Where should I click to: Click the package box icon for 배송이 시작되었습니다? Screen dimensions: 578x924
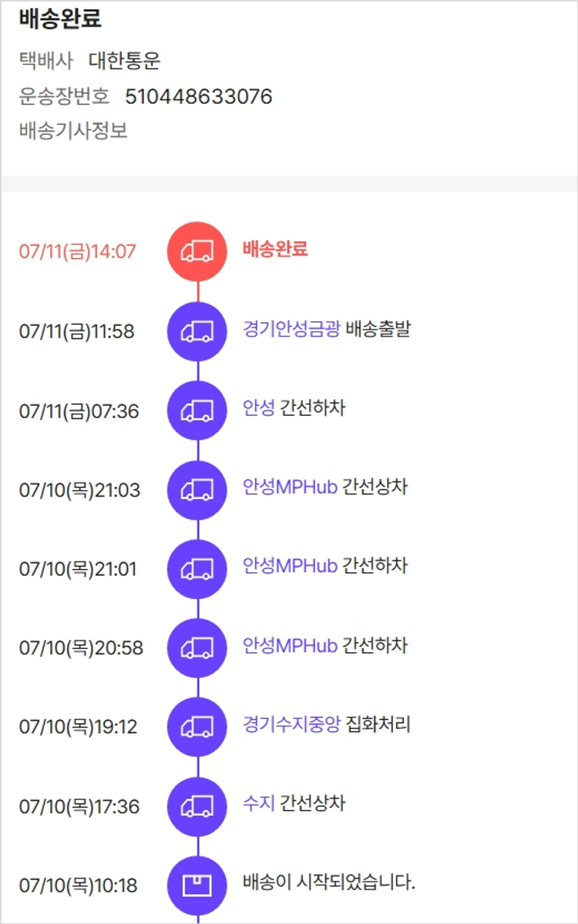pos(197,885)
